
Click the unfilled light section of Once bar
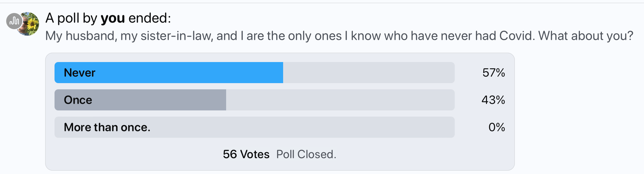coord(341,100)
